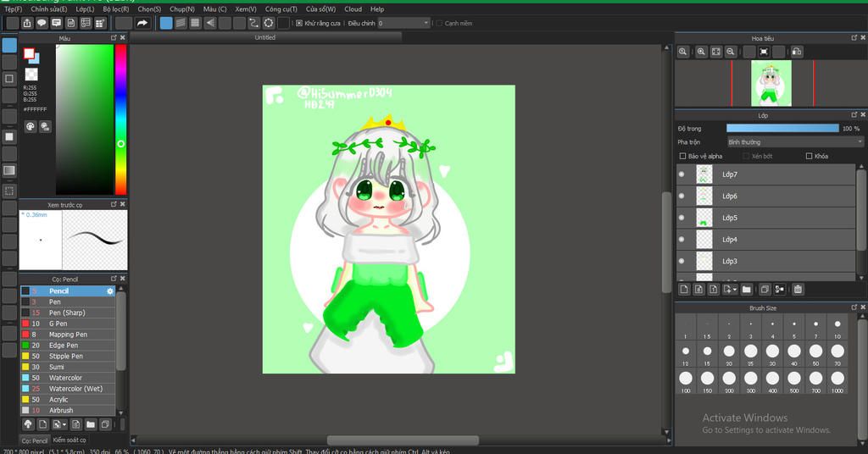Delete layer using trash icon
Screen dimensions: 868x454
tap(798, 289)
